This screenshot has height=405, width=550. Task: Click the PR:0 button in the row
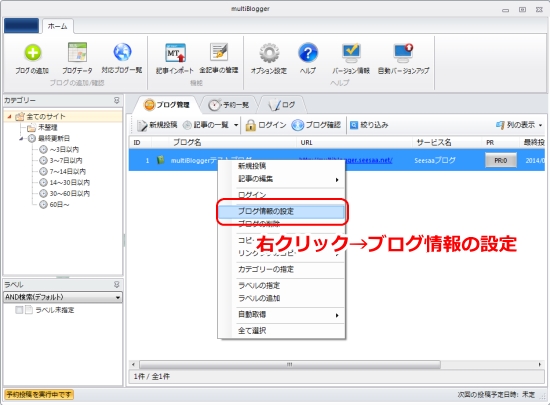tap(501, 161)
